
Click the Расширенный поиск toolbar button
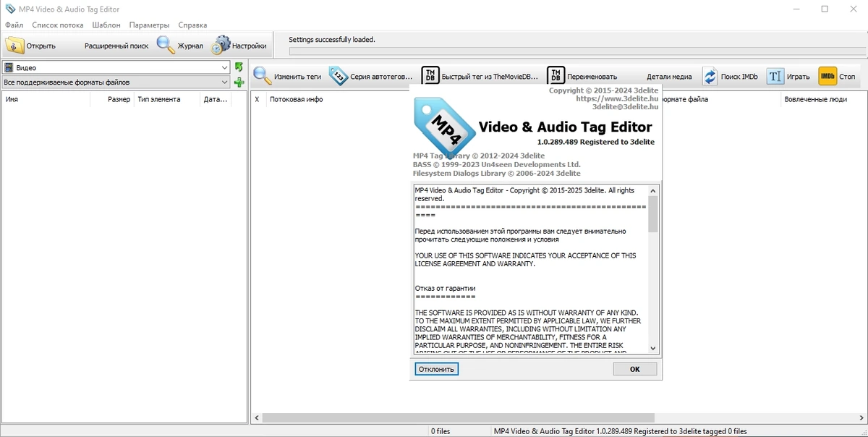[116, 46]
